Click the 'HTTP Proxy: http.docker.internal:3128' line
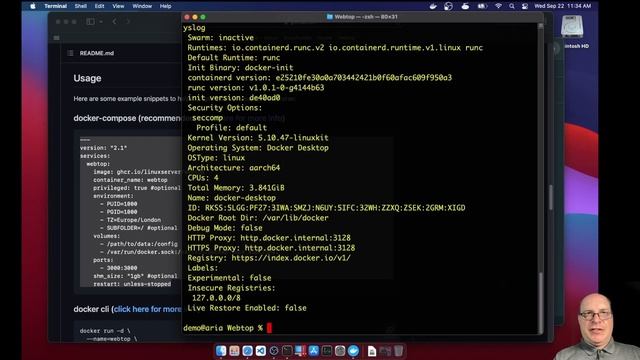The width and height of the screenshot is (640, 360). tap(269, 238)
